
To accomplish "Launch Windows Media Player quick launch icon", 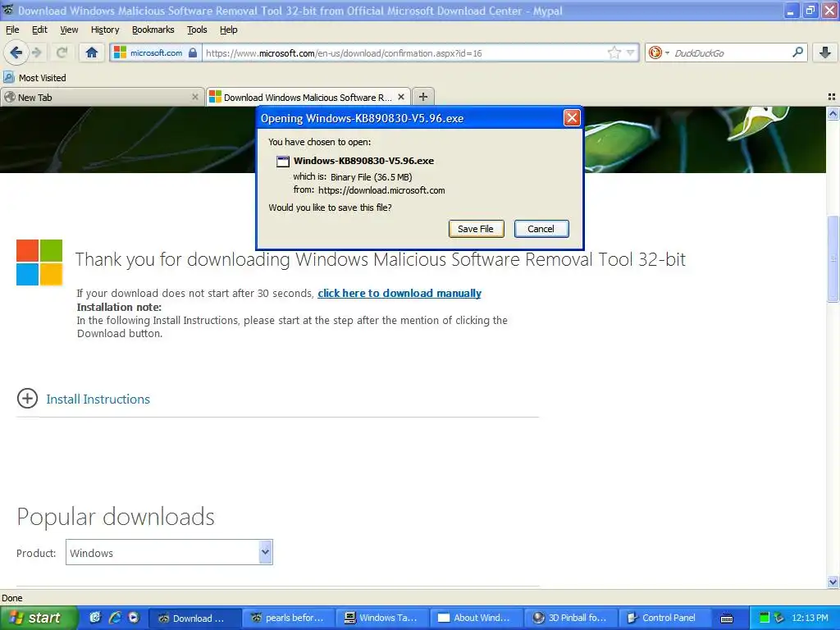I will pyautogui.click(x=134, y=618).
